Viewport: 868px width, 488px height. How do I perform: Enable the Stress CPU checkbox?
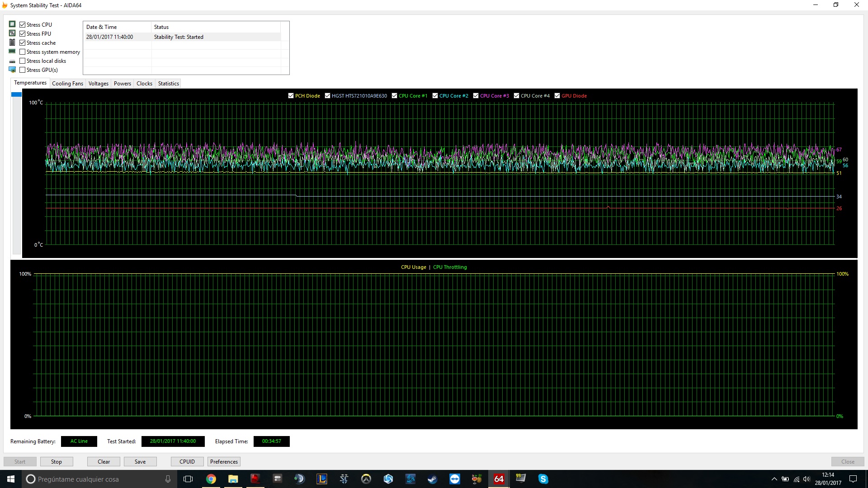point(22,24)
